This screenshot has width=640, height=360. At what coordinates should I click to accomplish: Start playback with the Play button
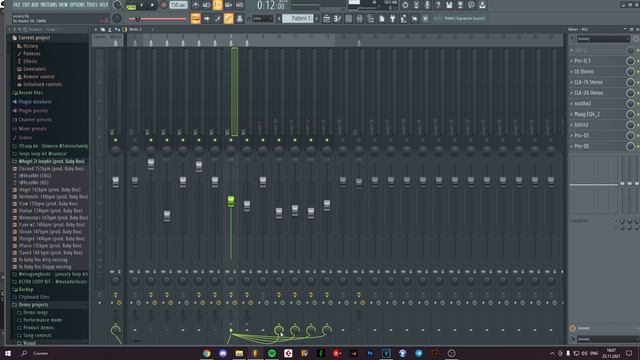142,5
